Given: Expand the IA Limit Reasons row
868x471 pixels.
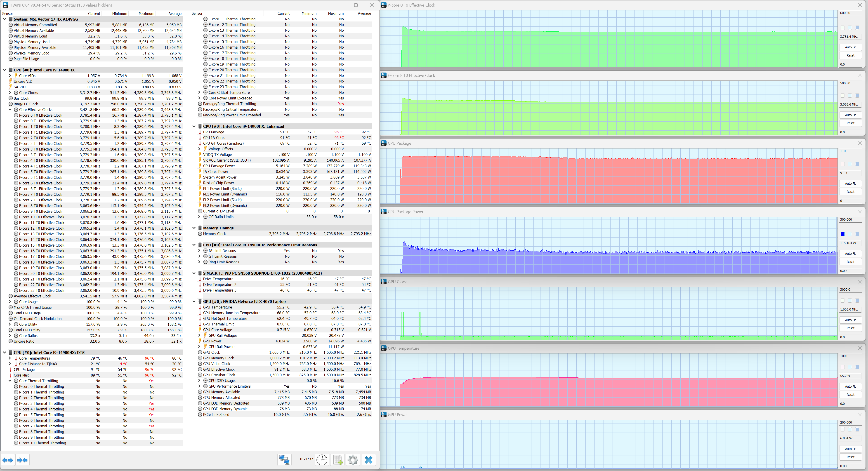Looking at the screenshot, I should (199, 251).
